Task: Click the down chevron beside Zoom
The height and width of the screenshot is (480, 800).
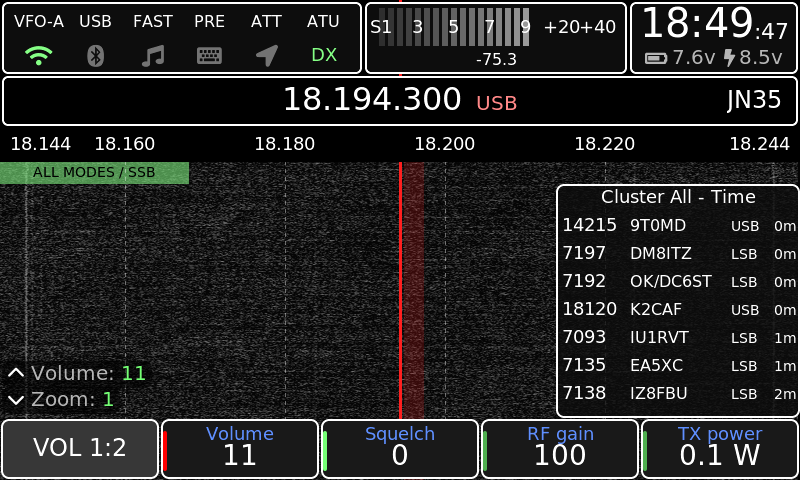Action: pyautogui.click(x=16, y=400)
